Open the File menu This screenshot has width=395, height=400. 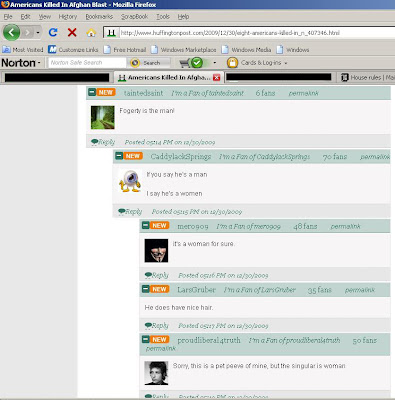(8, 17)
